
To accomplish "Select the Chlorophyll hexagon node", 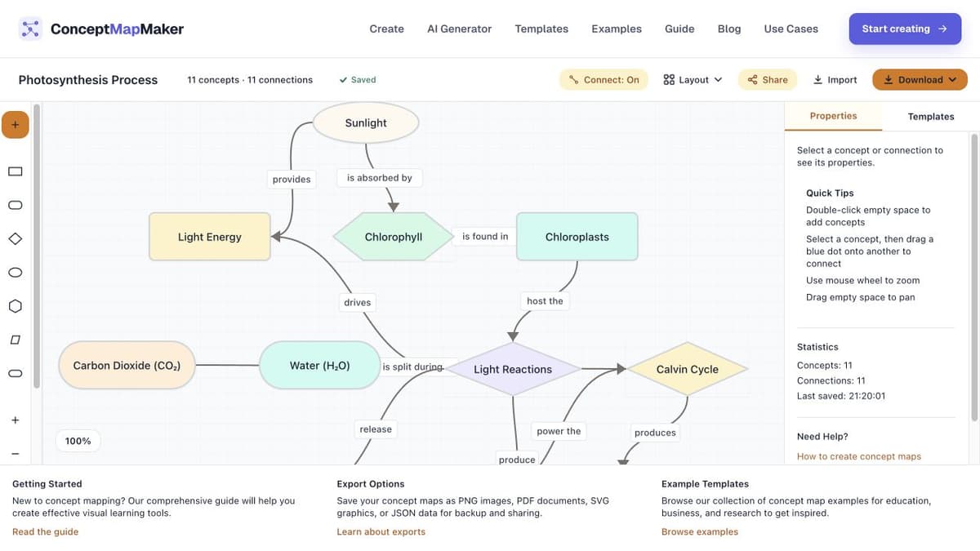I will tap(394, 237).
